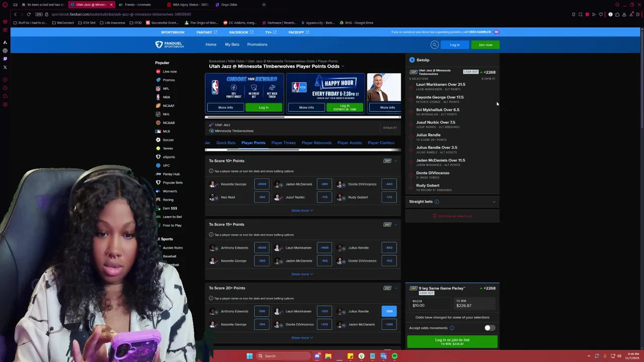The height and width of the screenshot is (362, 644).
Task: Remove Svi Mykhailiuk Over 6.5 leg
Action: (x=411, y=112)
